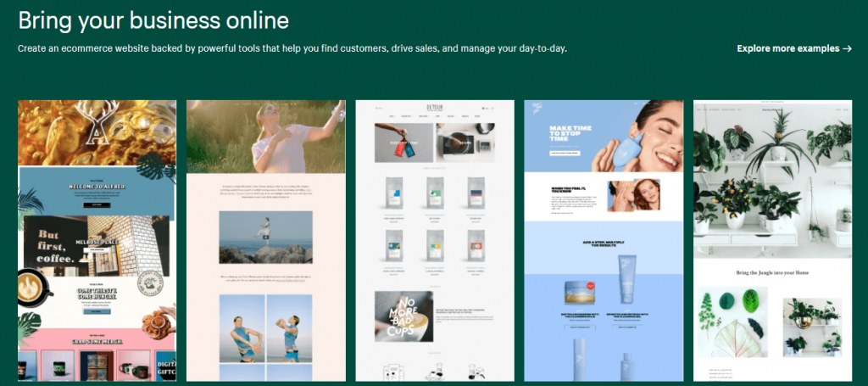The image size is (868, 386).
Task: Open the plant wall shelf hero image
Action: click(772, 180)
